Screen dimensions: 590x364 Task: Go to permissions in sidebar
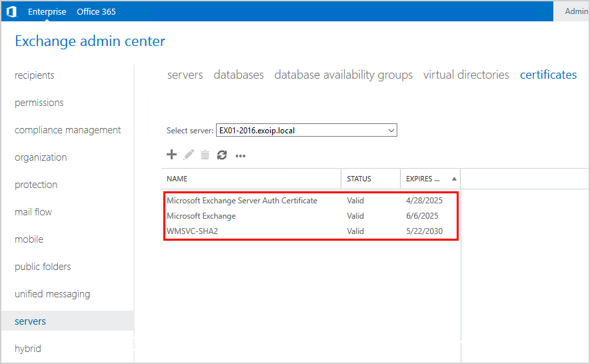pos(39,103)
